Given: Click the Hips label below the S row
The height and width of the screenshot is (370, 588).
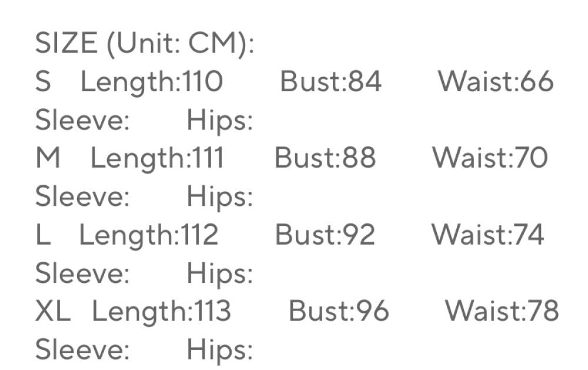Looking at the screenshot, I should point(219,121).
